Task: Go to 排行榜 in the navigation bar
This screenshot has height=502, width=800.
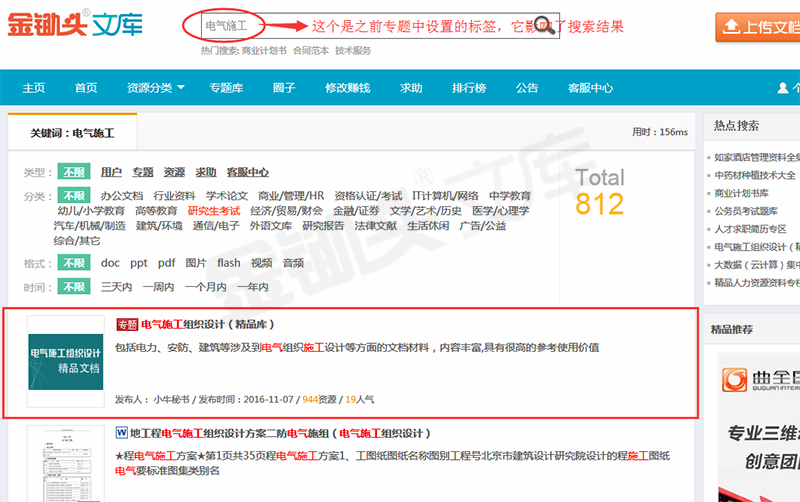Action: click(469, 88)
